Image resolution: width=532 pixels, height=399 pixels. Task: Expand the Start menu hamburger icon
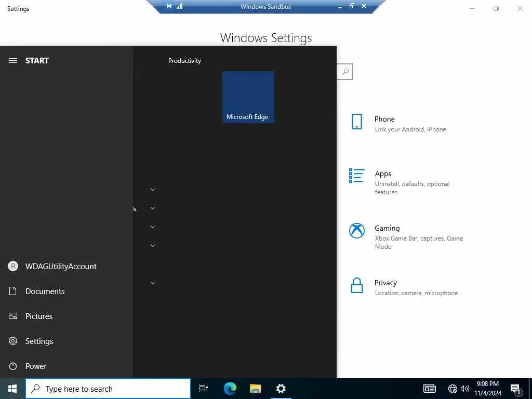pyautogui.click(x=13, y=61)
